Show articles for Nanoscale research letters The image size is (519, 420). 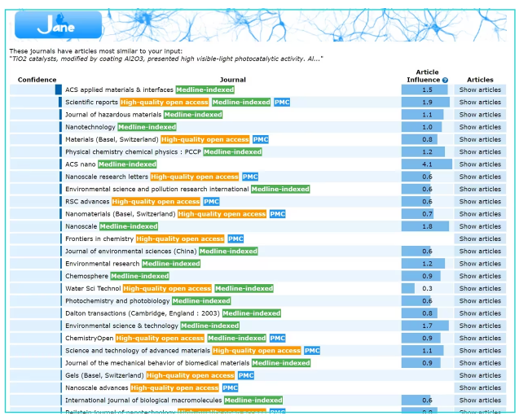tap(480, 177)
